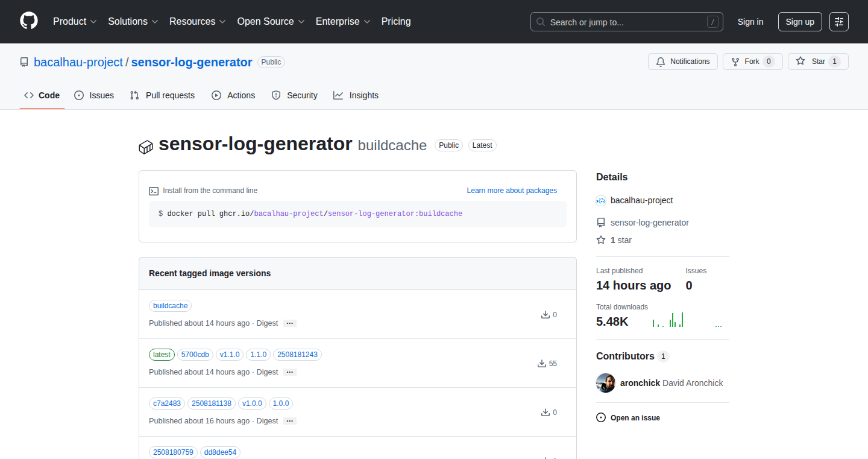Image resolution: width=868 pixels, height=459 pixels.
Task: Select the 2508181138 tag
Action: (x=212, y=404)
